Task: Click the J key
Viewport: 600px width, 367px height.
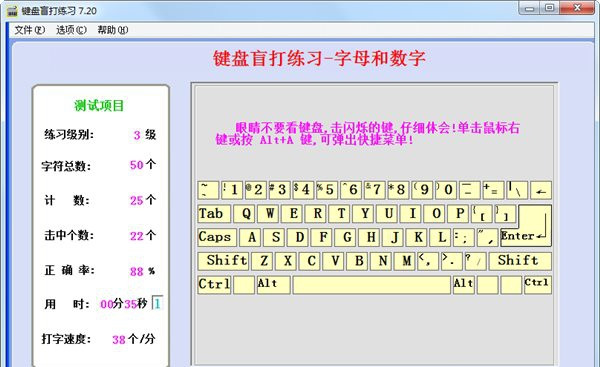Action: [394, 238]
